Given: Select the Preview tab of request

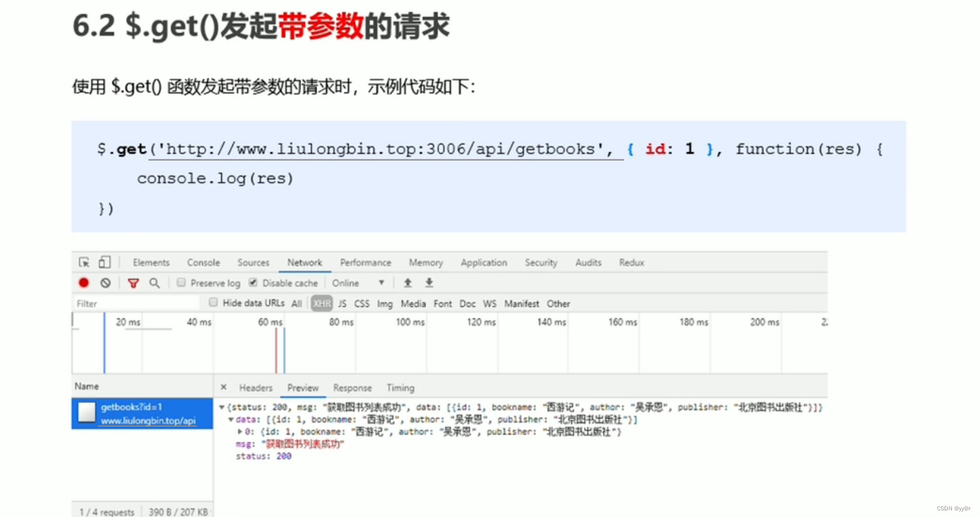Looking at the screenshot, I should (303, 388).
